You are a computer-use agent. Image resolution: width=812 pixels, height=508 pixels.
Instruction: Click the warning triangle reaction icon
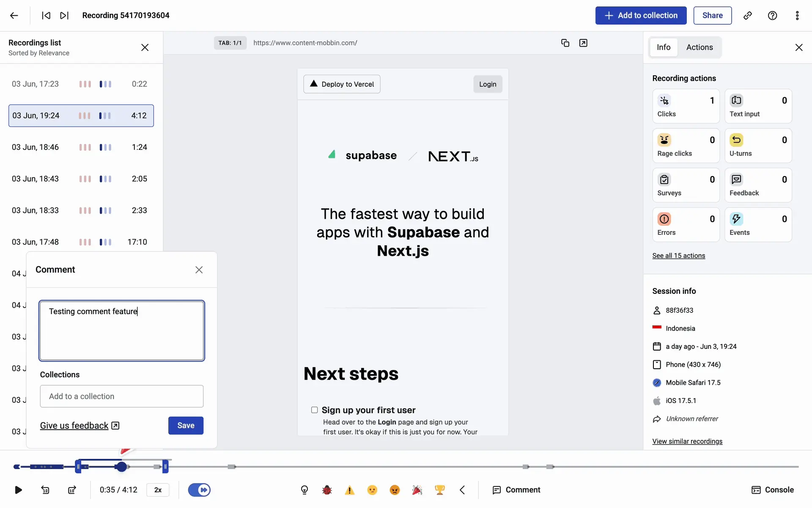coord(349,490)
